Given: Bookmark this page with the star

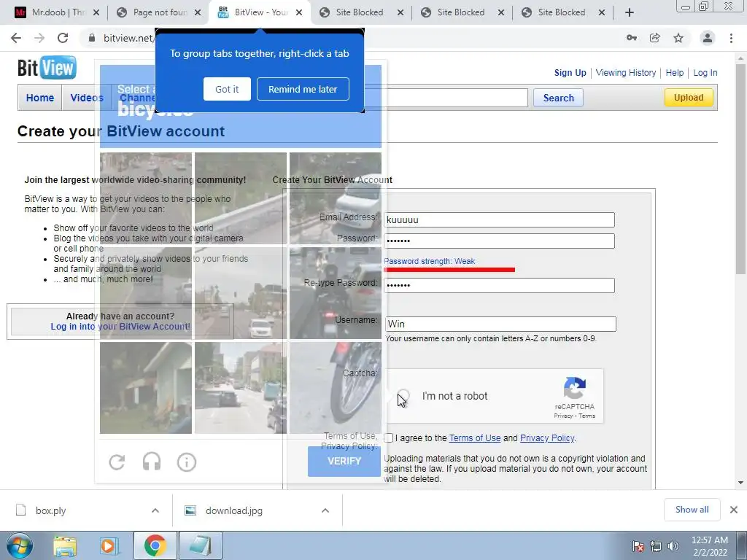Looking at the screenshot, I should click(678, 38).
